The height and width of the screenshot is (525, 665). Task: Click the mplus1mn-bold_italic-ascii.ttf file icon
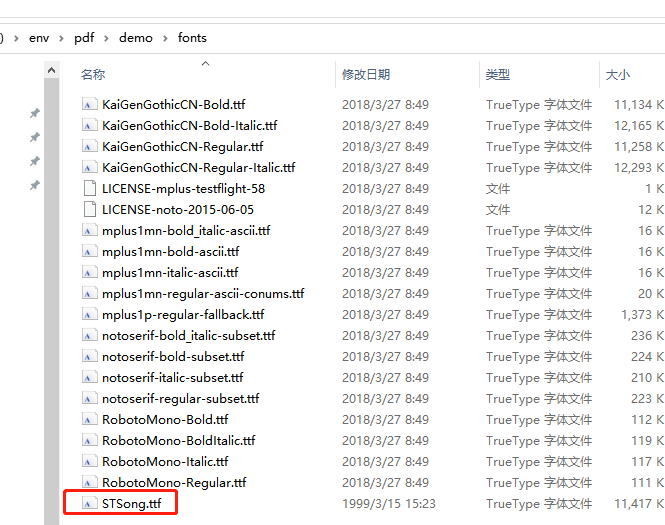pyautogui.click(x=89, y=230)
